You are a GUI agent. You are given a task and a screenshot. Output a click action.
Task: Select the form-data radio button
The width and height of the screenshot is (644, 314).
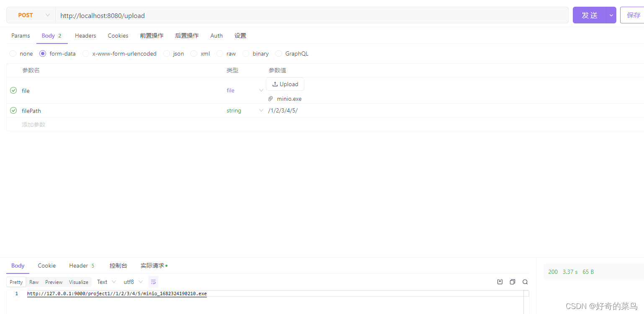pyautogui.click(x=42, y=54)
